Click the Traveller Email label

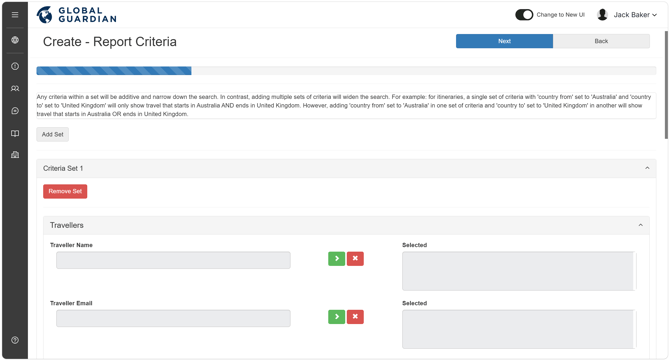click(71, 303)
